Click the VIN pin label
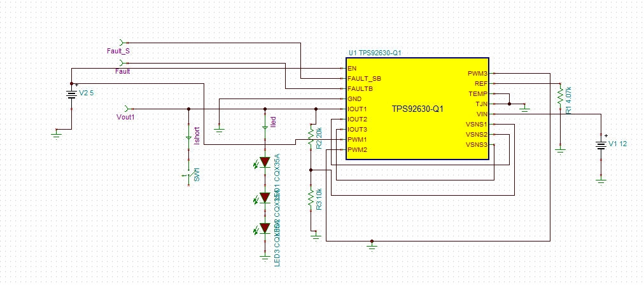This screenshot has width=644, height=286. [481, 114]
